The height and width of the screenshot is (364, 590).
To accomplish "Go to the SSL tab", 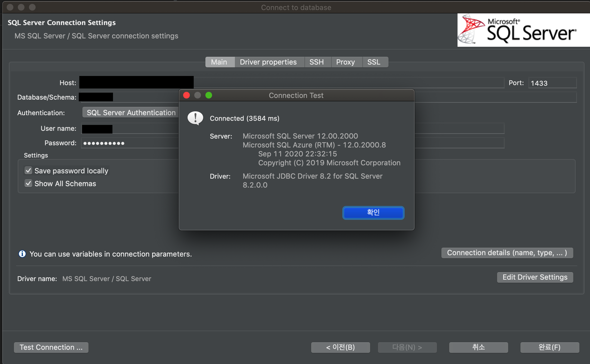I will point(373,62).
